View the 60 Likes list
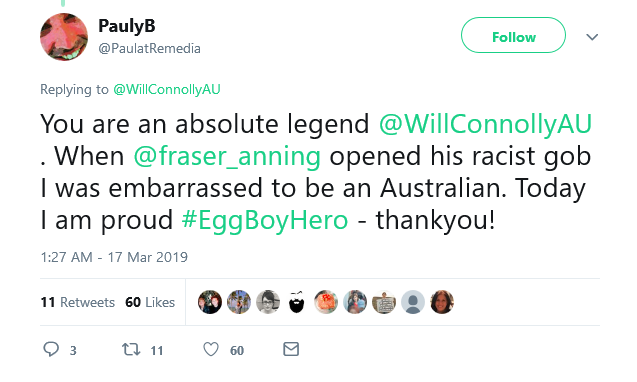Image resolution: width=637 pixels, height=382 pixels. pyautogui.click(x=150, y=302)
